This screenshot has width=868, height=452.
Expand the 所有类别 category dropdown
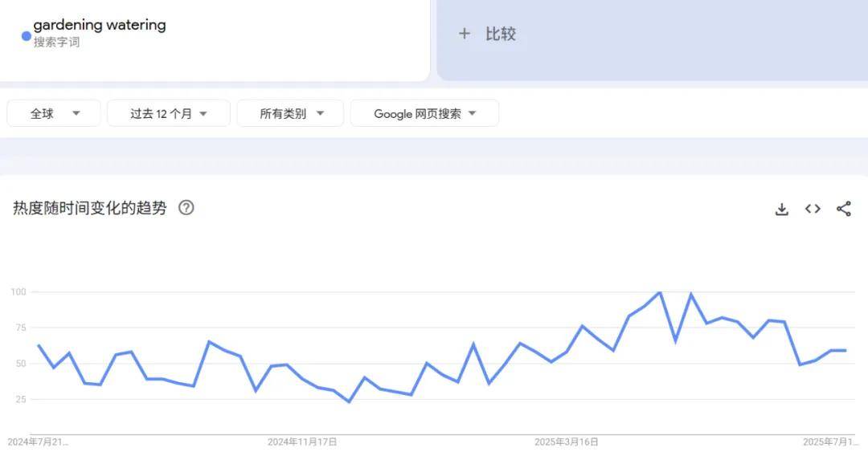pyautogui.click(x=290, y=113)
